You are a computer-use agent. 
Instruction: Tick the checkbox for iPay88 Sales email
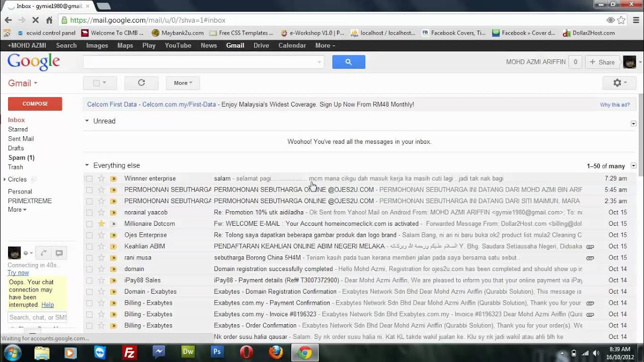point(89,281)
